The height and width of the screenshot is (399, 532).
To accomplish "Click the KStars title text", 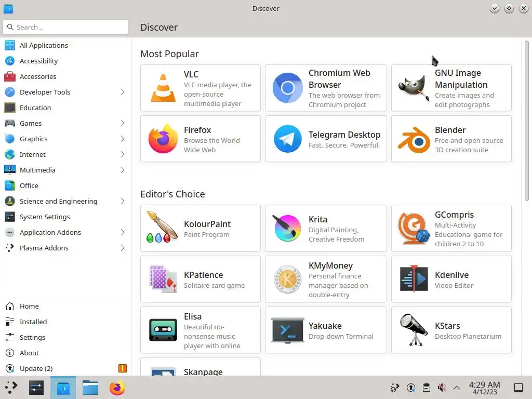I will point(447,326).
